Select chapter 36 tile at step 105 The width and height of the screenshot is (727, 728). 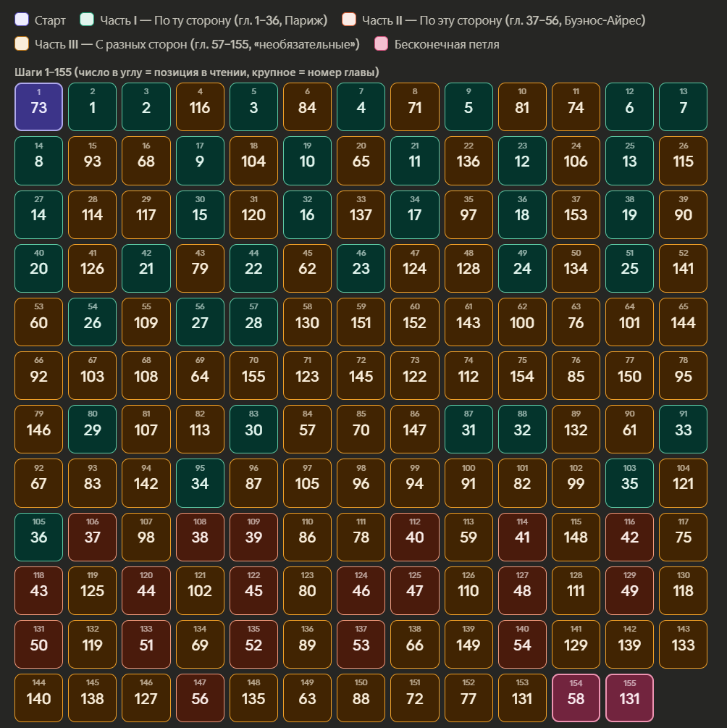click(x=39, y=537)
